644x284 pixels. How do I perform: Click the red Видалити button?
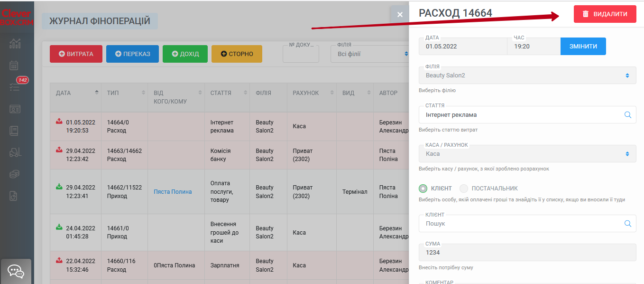[x=605, y=14]
